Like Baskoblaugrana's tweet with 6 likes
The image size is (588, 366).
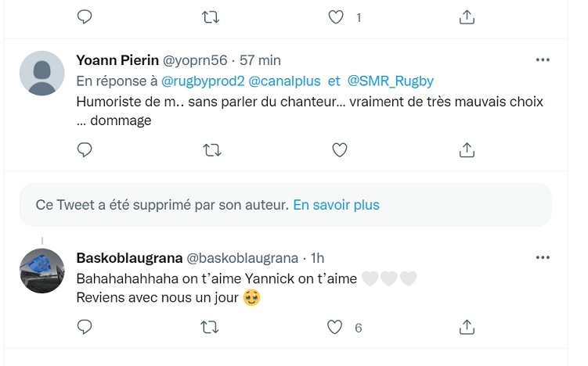pyautogui.click(x=335, y=328)
